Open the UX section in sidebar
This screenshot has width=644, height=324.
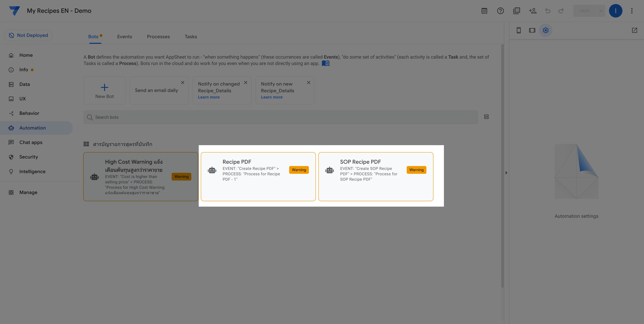[37, 99]
